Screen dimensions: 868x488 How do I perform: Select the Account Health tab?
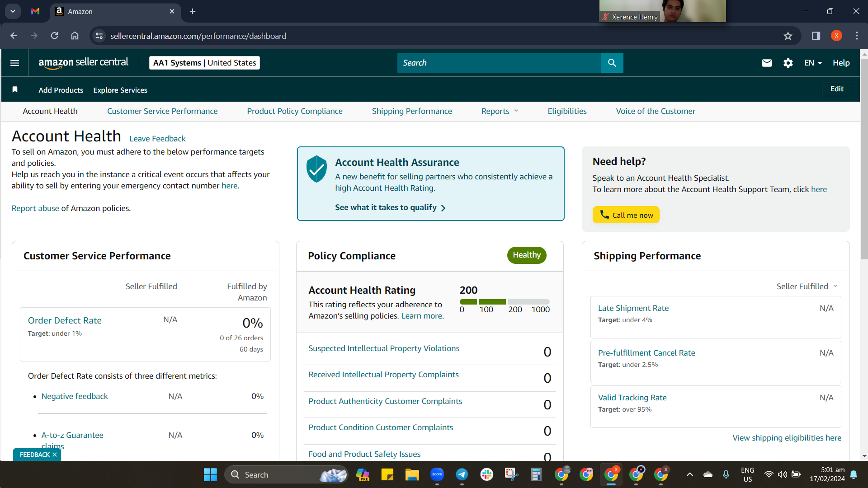[x=50, y=111]
